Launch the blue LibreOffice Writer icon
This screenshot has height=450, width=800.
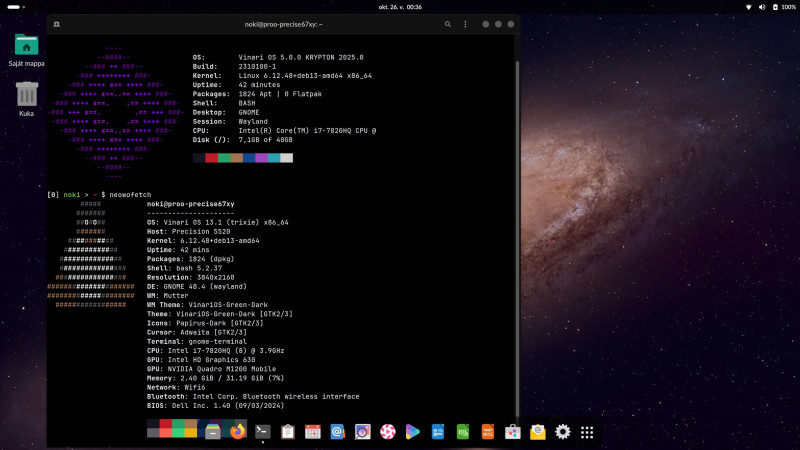tap(437, 432)
